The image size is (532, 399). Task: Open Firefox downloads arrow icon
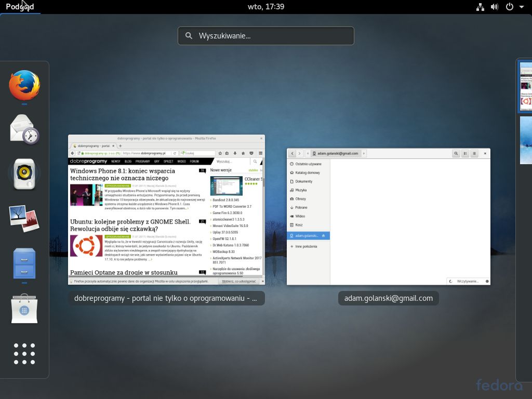point(235,153)
